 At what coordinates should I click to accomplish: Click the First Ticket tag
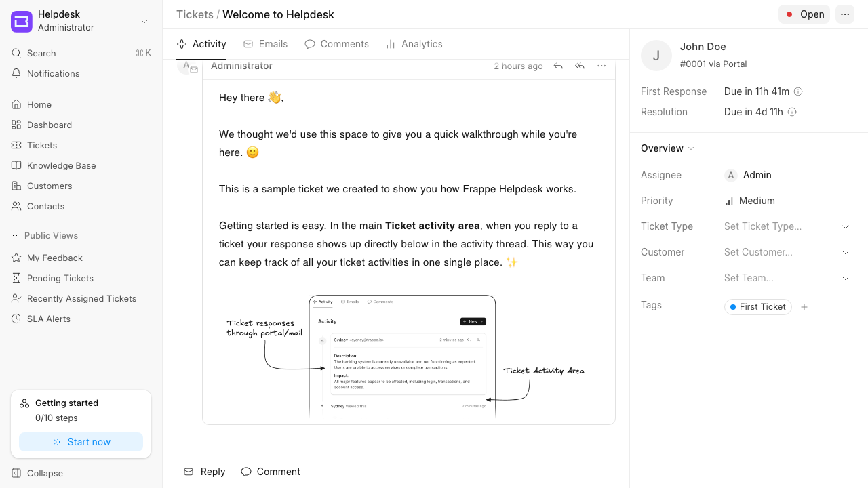(x=758, y=307)
